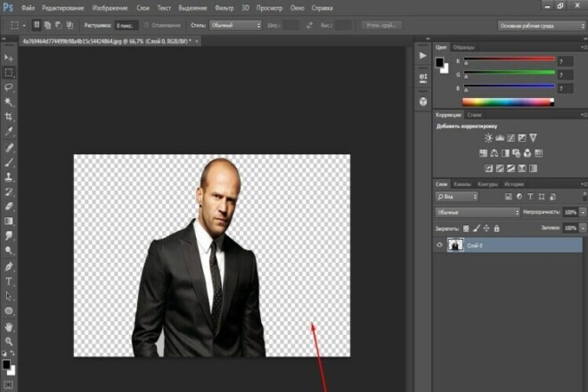Select the Eyedropper tool
The height and width of the screenshot is (392, 588).
coord(9,131)
